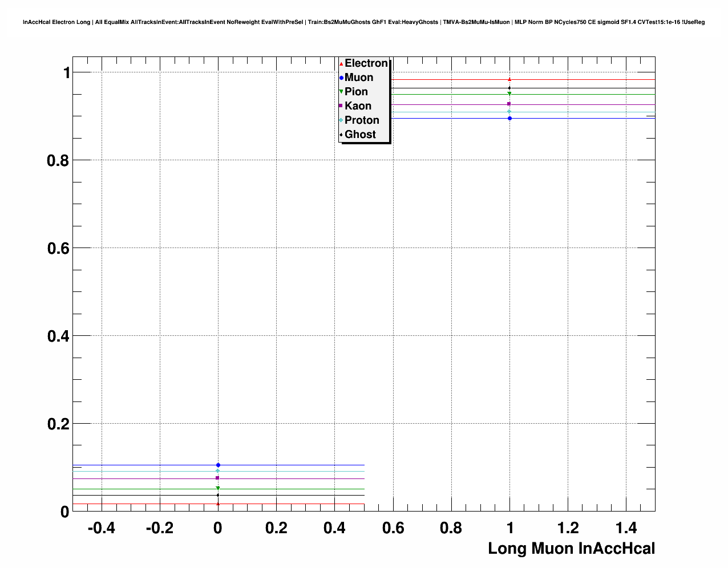Click the Electron legend entry
The width and height of the screenshot is (728, 568).
pos(363,63)
